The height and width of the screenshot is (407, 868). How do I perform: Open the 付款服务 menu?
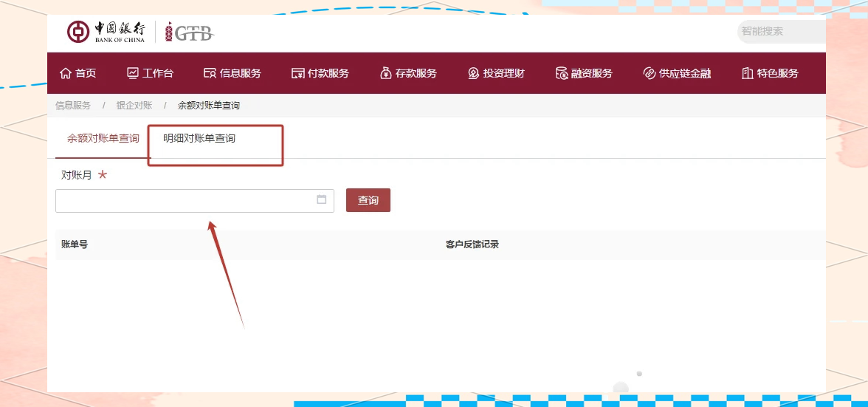pos(320,73)
